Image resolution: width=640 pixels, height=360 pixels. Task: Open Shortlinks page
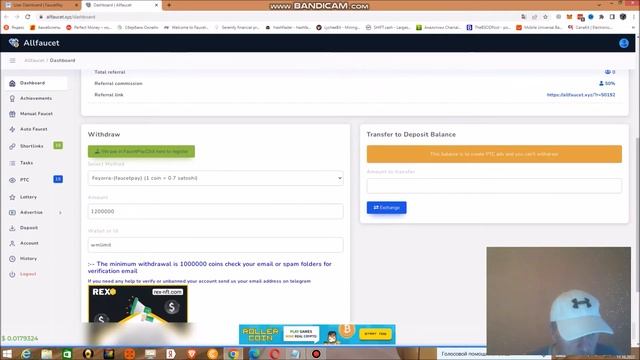[x=31, y=146]
